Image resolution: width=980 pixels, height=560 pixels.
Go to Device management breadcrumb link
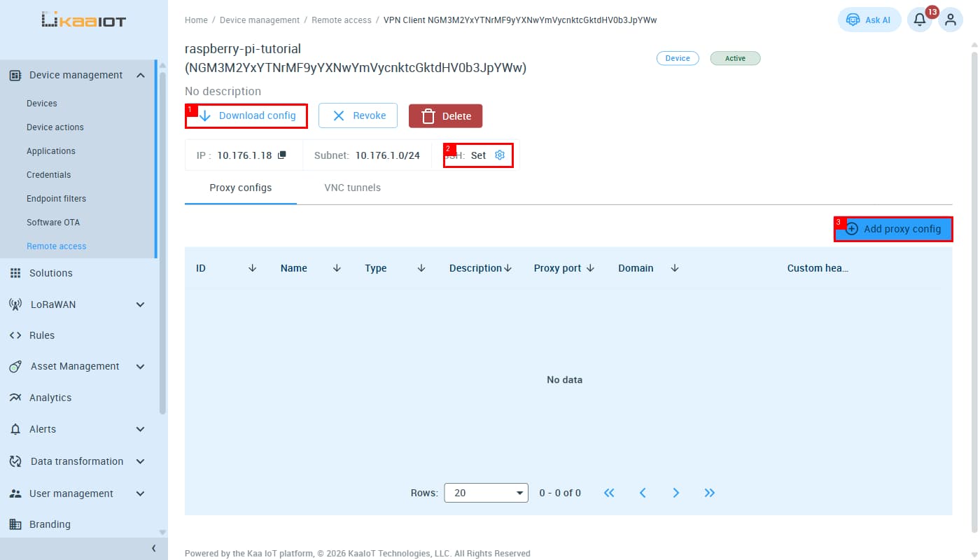tap(260, 20)
